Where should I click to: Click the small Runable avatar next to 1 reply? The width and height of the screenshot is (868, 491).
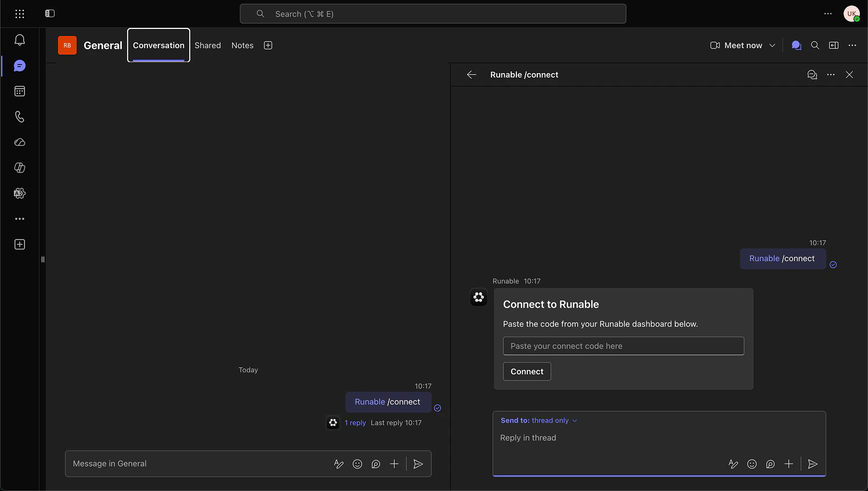point(333,423)
